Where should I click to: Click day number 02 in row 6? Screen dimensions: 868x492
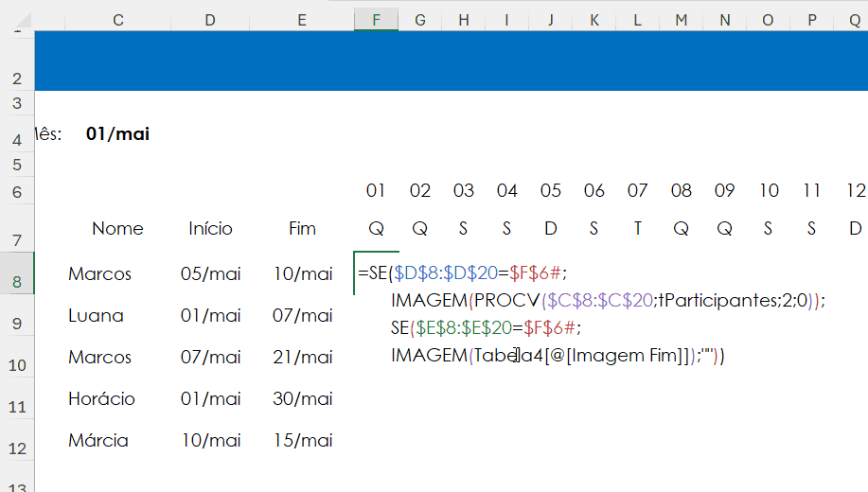(420, 191)
